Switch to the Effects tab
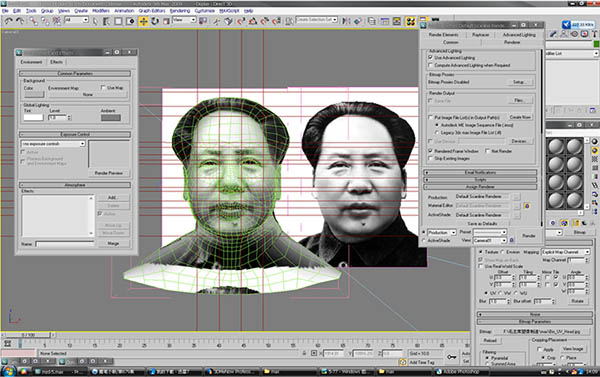600x377 pixels. [x=56, y=62]
